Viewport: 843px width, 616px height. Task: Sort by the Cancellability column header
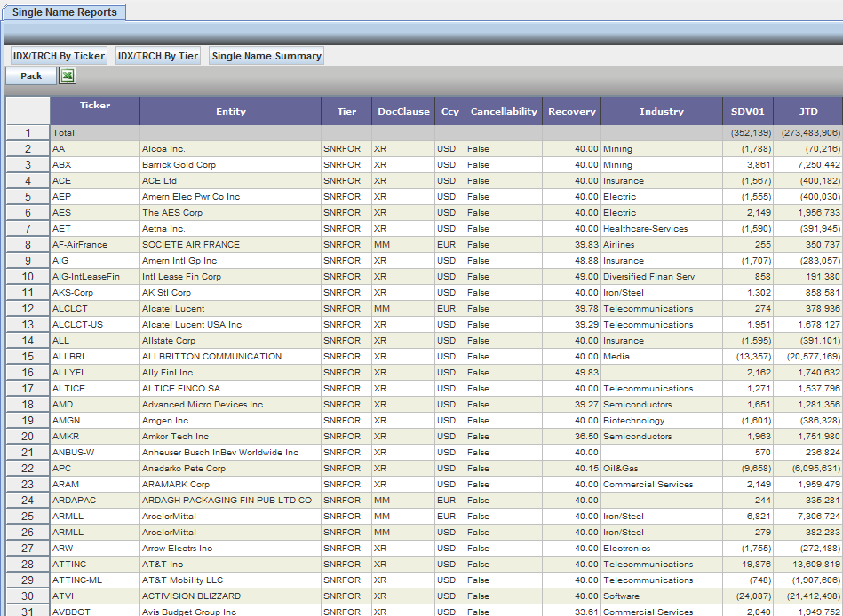point(504,111)
